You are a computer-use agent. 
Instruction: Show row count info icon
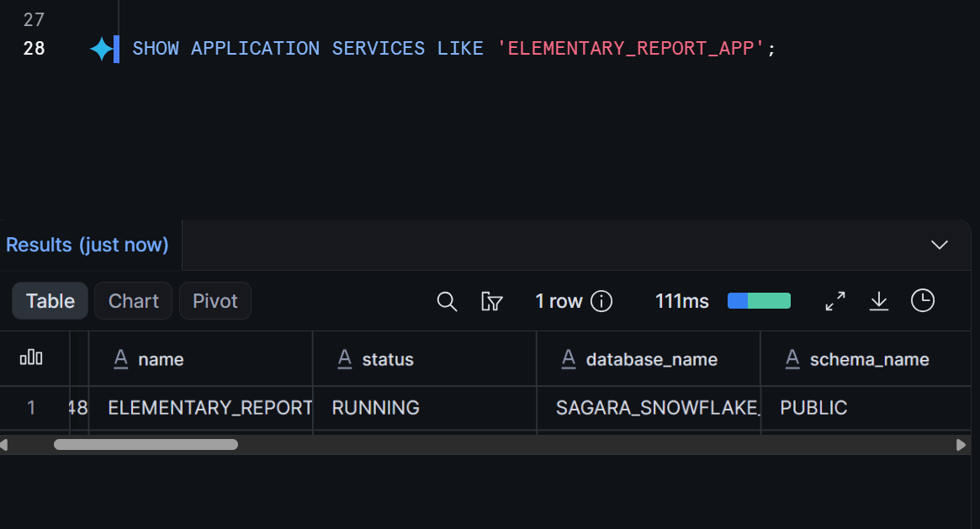point(601,301)
